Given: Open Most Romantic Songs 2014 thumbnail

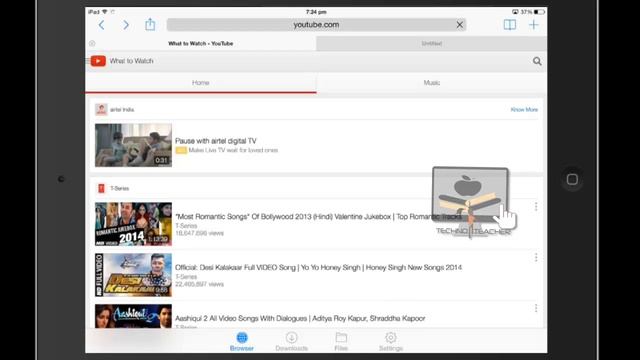Looking at the screenshot, I should pos(133,224).
